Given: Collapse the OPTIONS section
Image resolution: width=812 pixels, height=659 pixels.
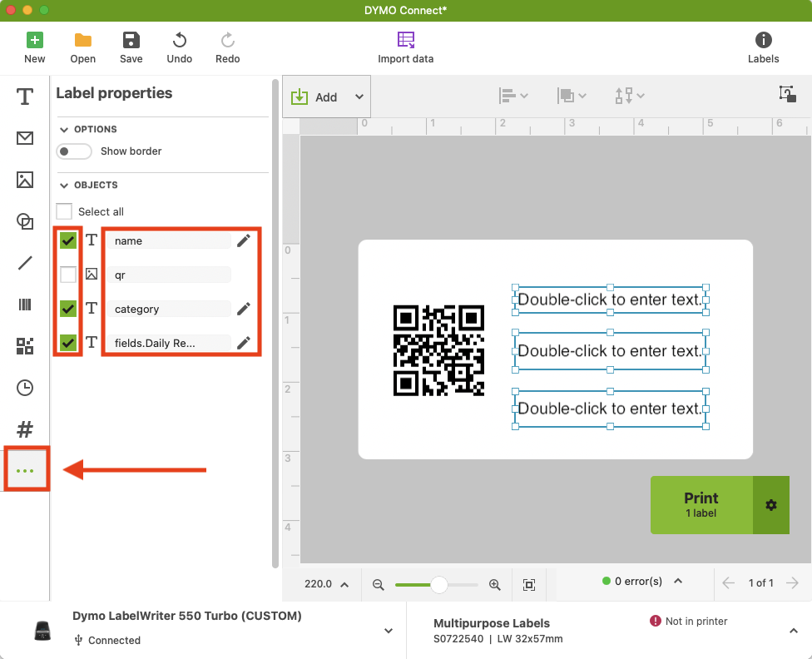Looking at the screenshot, I should click(64, 130).
